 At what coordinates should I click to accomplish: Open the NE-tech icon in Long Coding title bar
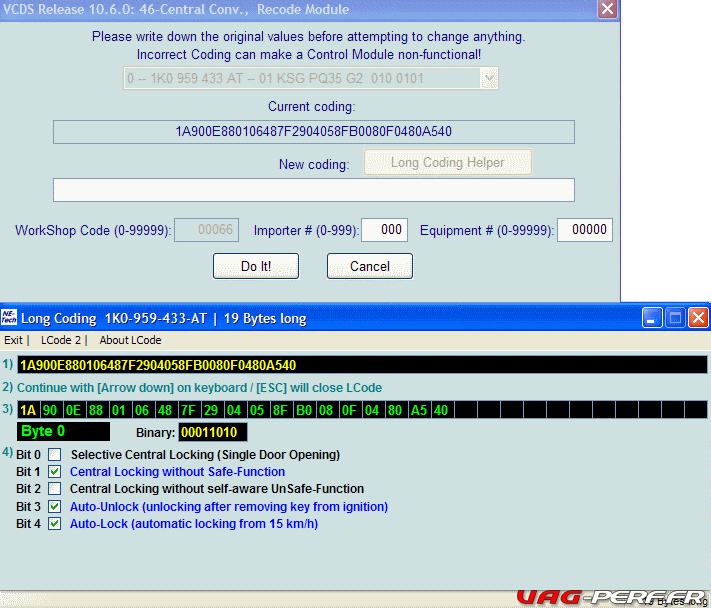point(9,317)
